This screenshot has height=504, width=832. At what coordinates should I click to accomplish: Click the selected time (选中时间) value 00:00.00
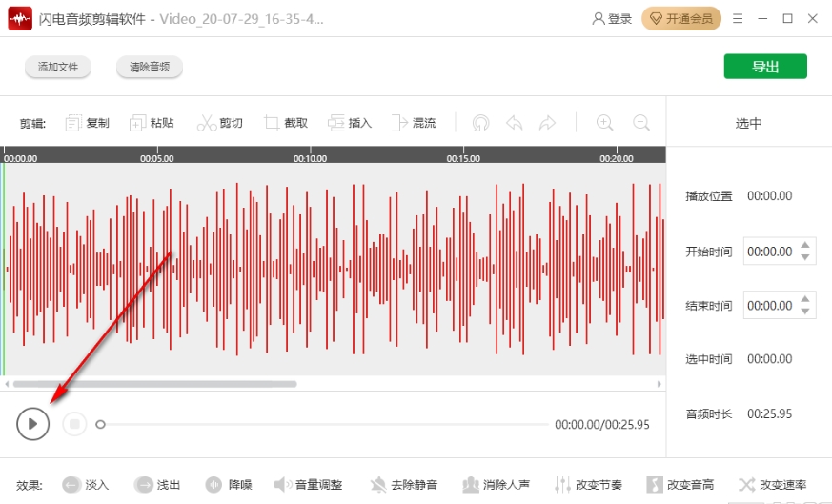(x=769, y=359)
